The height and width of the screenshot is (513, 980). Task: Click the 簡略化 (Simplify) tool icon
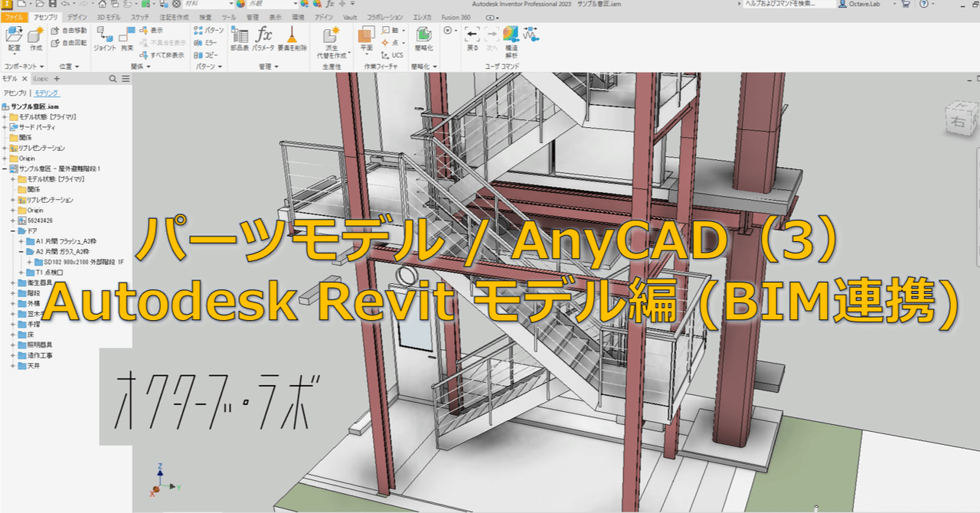[x=423, y=37]
